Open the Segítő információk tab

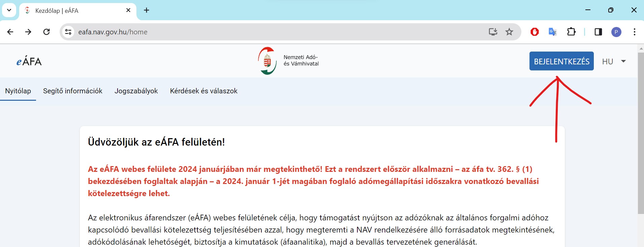pyautogui.click(x=73, y=91)
